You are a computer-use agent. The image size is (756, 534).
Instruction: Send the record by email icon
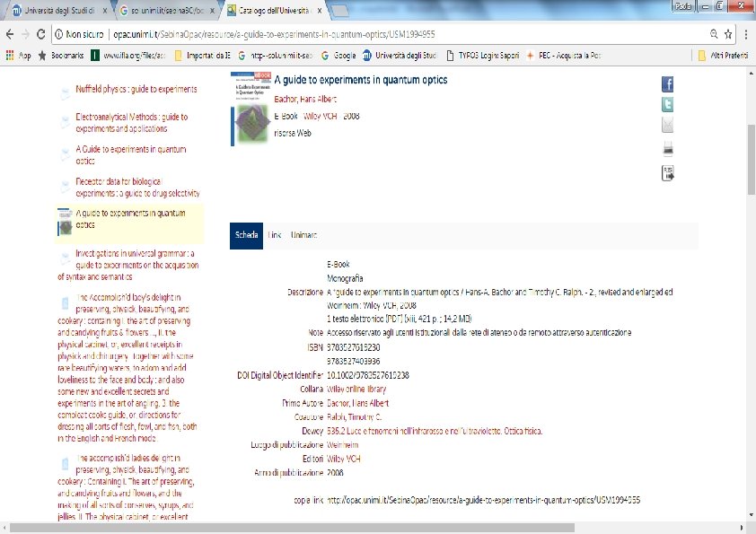(x=667, y=125)
